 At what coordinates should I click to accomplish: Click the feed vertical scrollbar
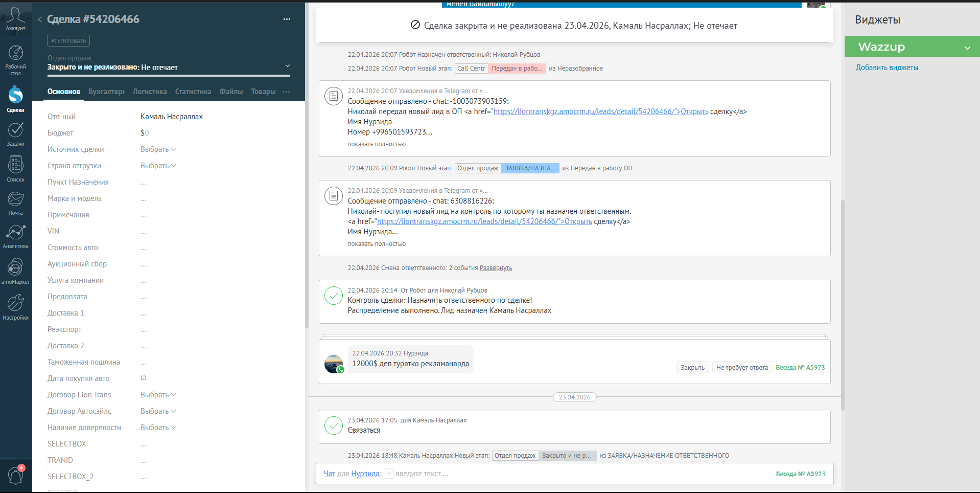[843, 305]
